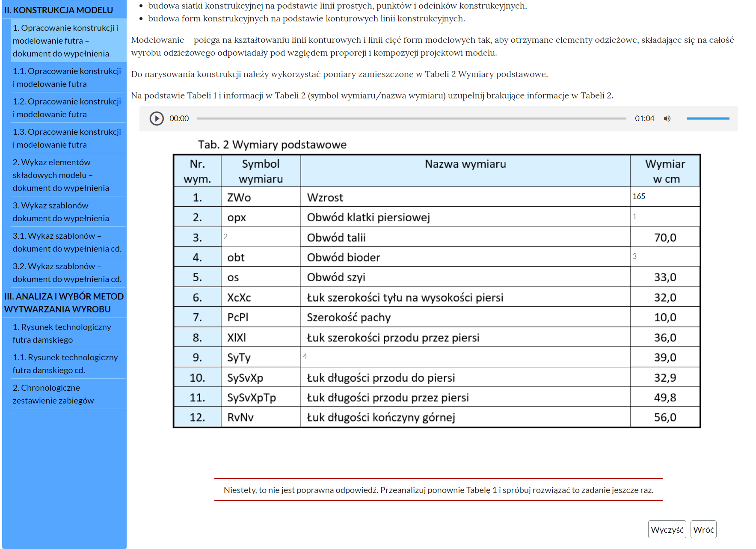The height and width of the screenshot is (549, 756).
Task: Play the audio recording
Action: tap(157, 119)
